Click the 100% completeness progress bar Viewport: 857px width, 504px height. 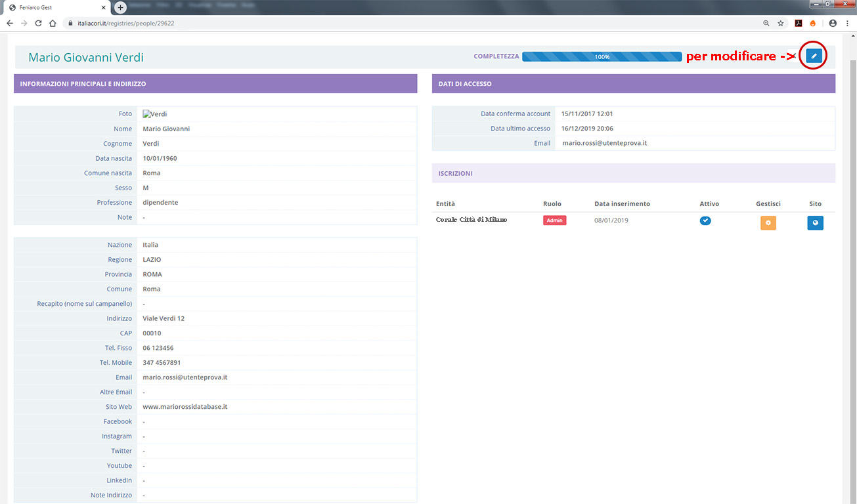[x=602, y=56]
